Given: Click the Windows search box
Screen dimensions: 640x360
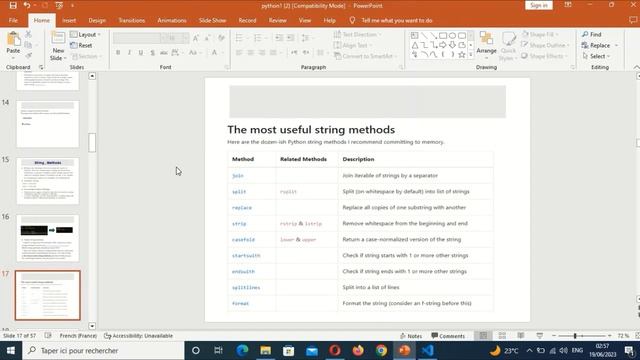Looking at the screenshot, I should [103, 351].
